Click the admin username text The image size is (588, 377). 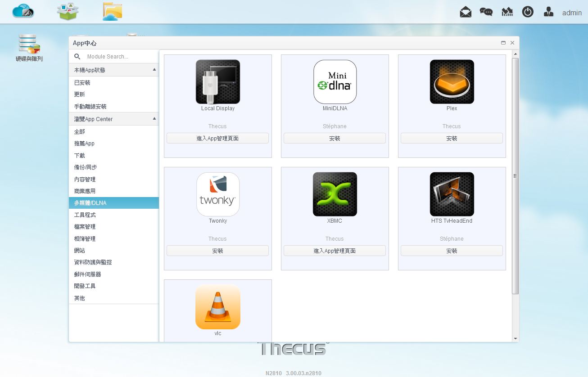572,13
